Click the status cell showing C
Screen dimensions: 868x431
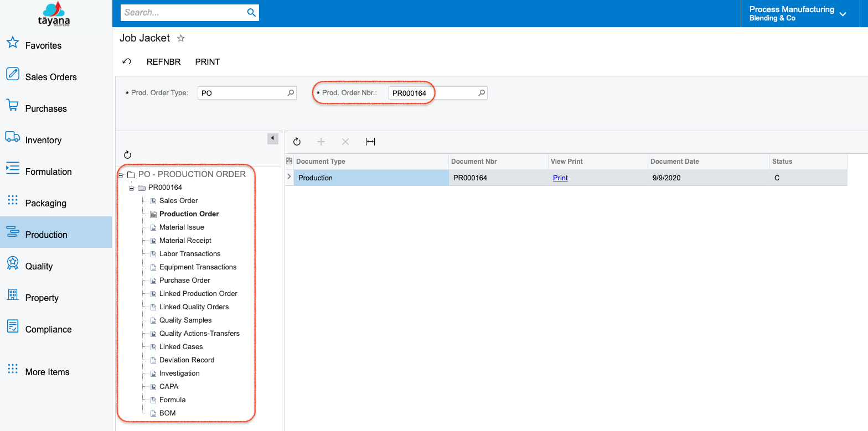[x=808, y=178]
